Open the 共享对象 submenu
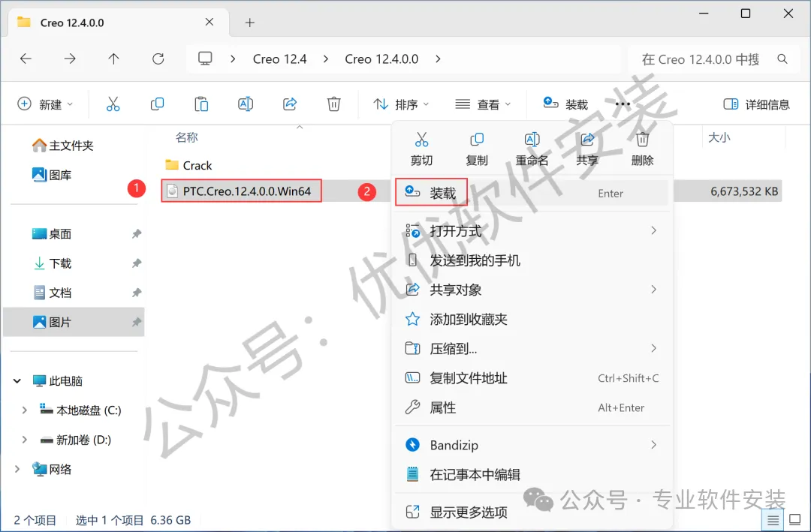 point(532,290)
